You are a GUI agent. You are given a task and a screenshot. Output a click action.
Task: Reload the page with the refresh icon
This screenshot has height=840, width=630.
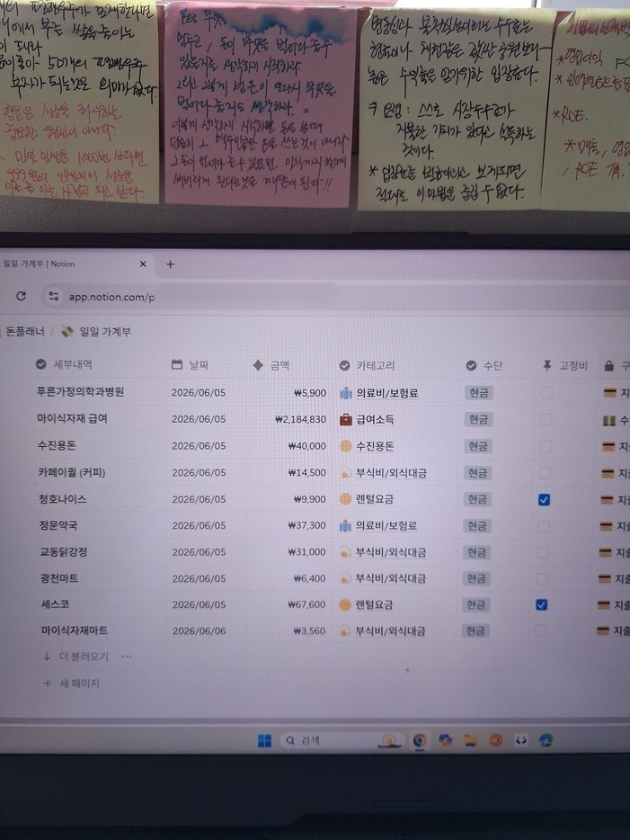click(22, 296)
